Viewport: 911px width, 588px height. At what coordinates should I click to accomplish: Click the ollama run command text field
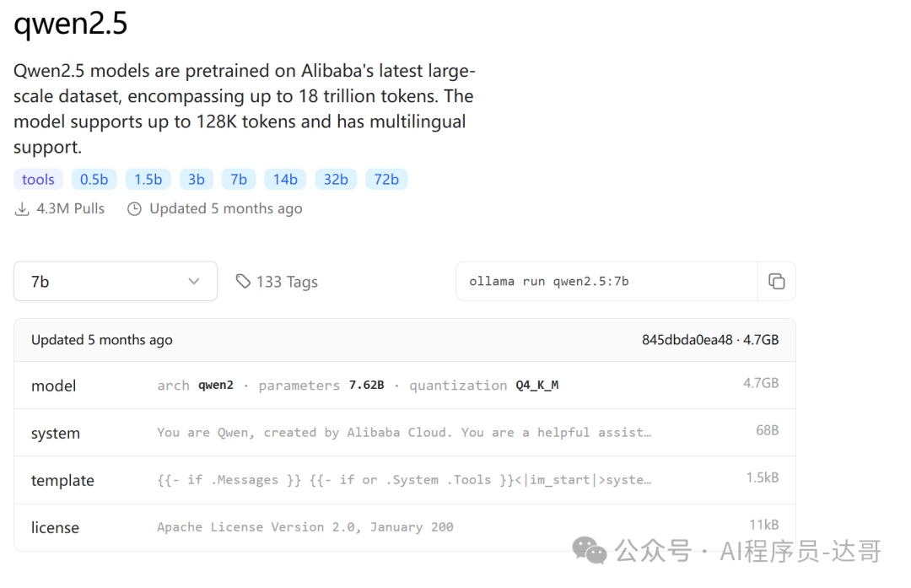tap(606, 281)
